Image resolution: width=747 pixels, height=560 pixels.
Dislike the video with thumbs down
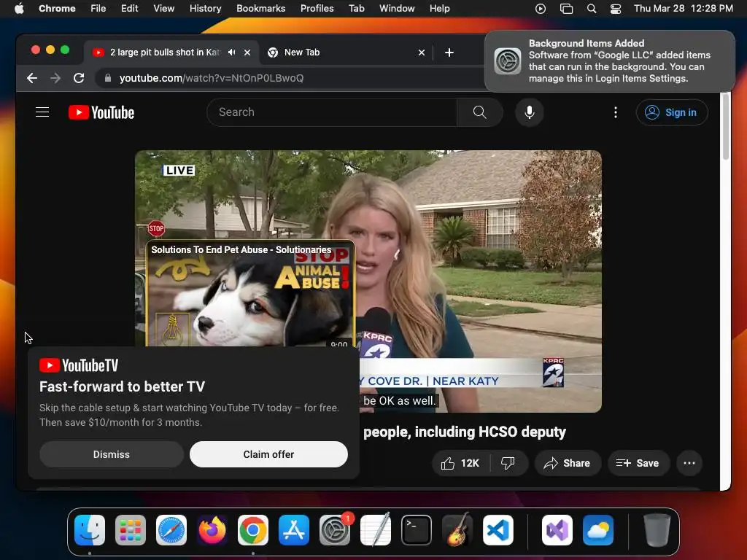[508, 463]
